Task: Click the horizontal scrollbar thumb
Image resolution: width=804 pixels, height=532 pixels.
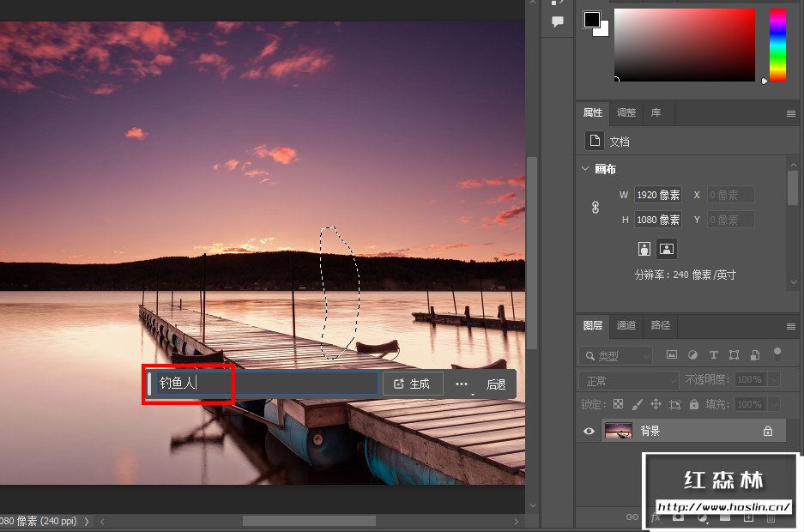Action: point(309,521)
